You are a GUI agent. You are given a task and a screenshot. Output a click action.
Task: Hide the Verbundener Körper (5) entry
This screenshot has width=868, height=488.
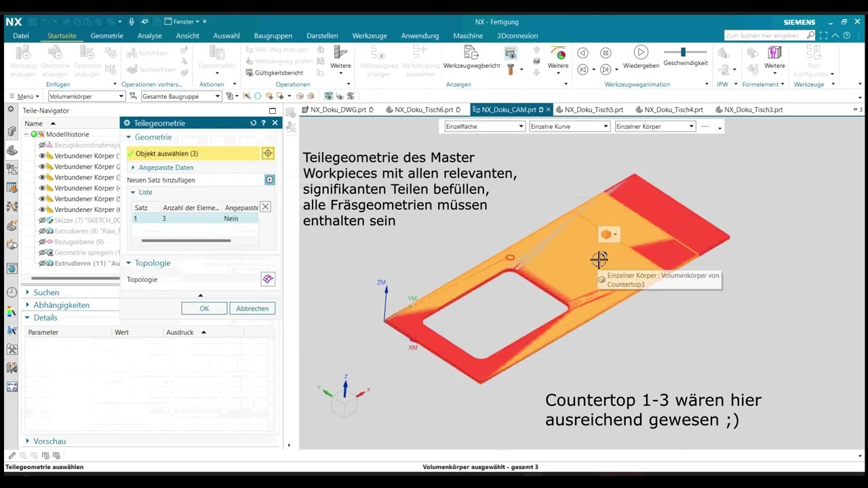point(42,199)
